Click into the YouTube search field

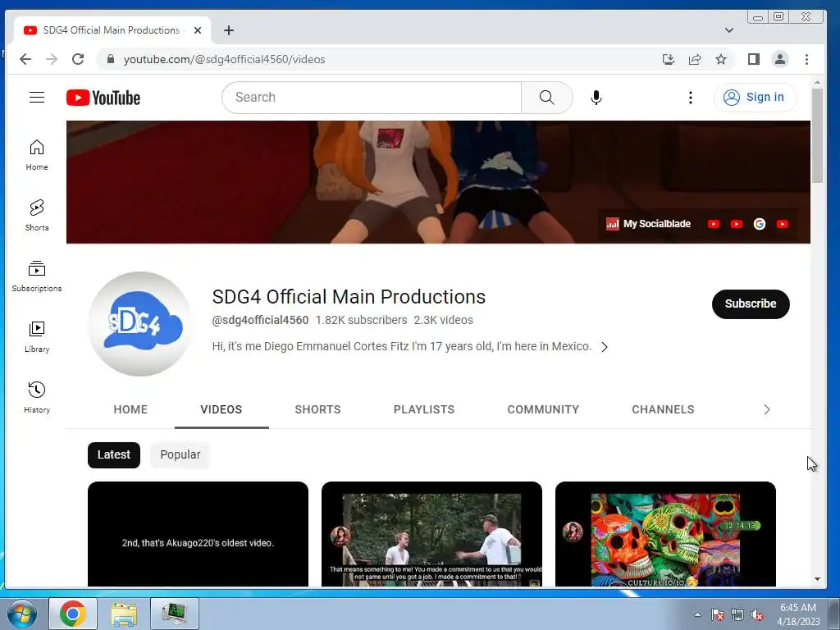372,98
